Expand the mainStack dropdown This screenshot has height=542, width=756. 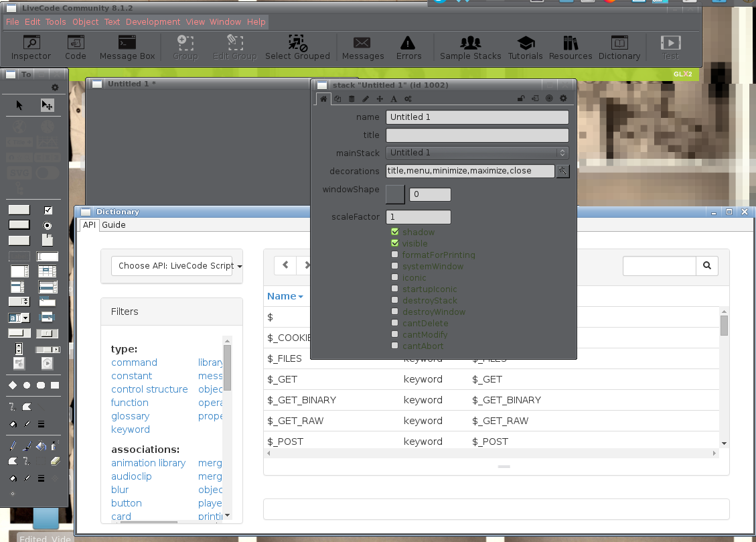click(477, 153)
